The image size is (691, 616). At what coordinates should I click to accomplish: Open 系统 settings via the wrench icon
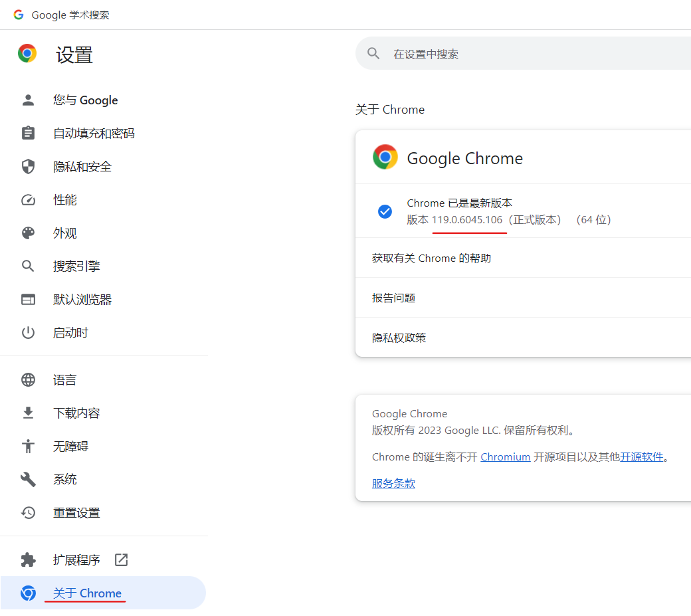click(x=28, y=479)
